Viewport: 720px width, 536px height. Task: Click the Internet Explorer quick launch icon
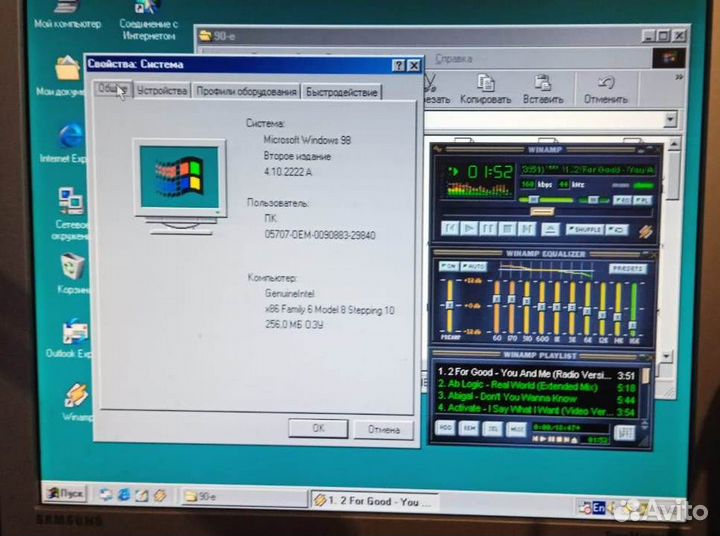(123, 495)
